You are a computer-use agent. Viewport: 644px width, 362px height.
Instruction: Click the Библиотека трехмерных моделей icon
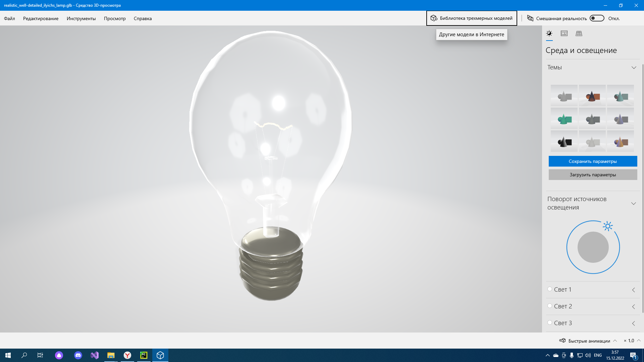(x=433, y=18)
